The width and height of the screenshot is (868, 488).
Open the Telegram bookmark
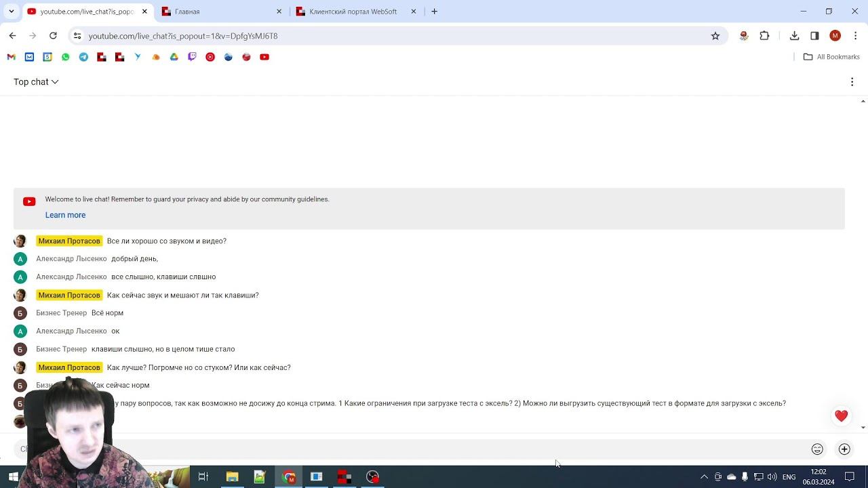pos(83,57)
